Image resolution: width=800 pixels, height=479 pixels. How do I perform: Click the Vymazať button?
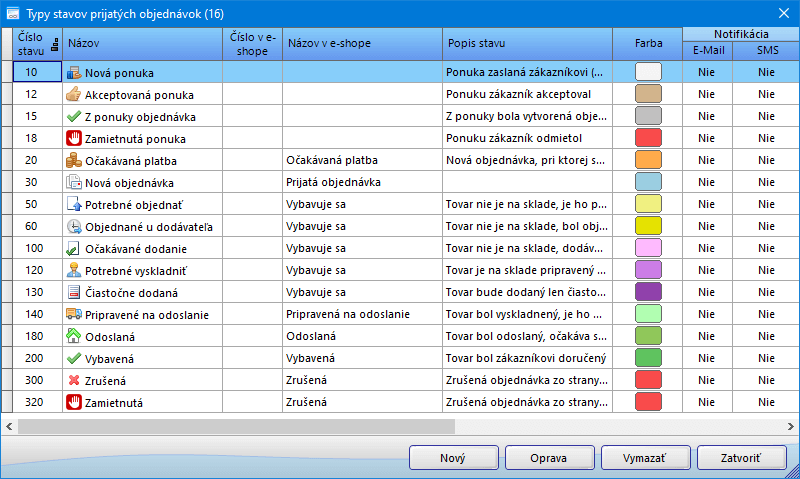point(647,457)
